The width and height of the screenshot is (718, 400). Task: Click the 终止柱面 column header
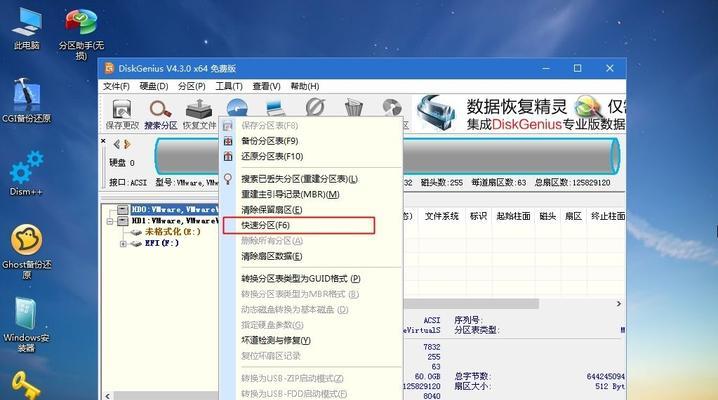click(607, 216)
